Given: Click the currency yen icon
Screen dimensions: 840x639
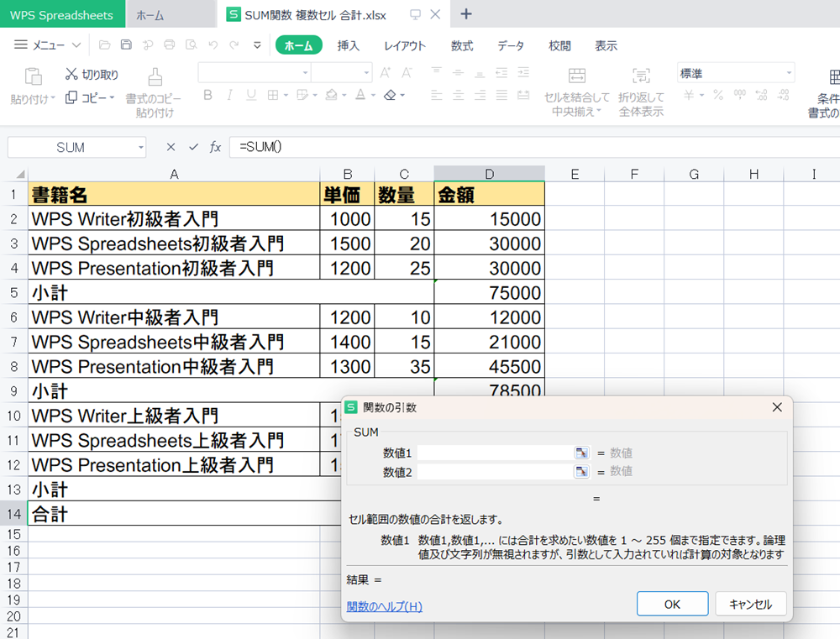Looking at the screenshot, I should 689,96.
